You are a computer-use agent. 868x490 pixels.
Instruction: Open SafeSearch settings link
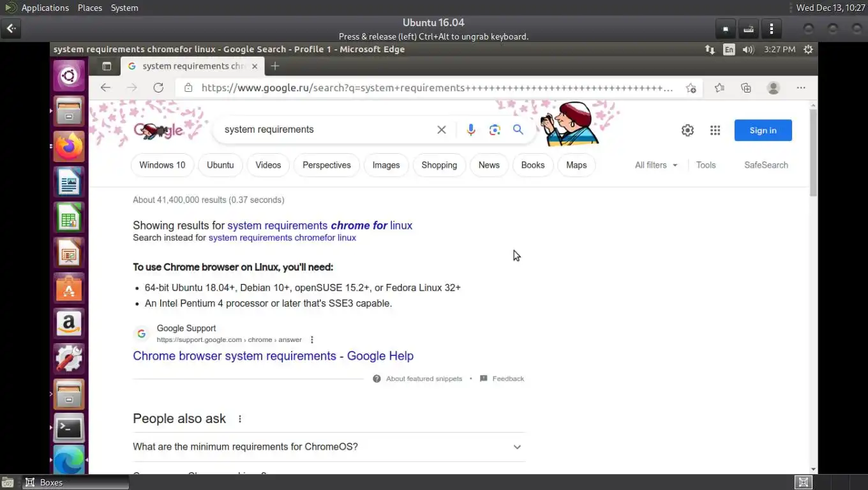(766, 165)
